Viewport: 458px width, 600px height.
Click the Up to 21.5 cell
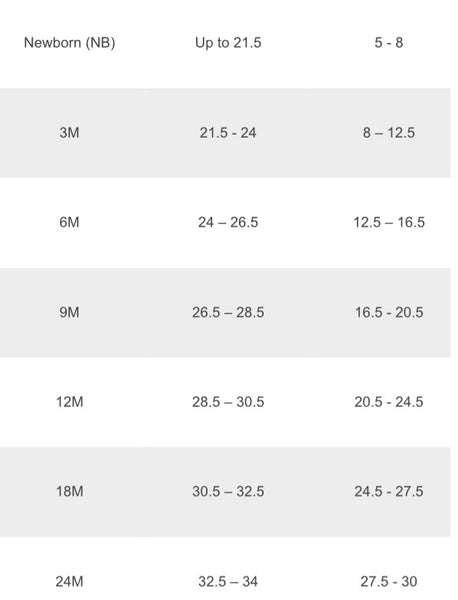click(x=228, y=42)
